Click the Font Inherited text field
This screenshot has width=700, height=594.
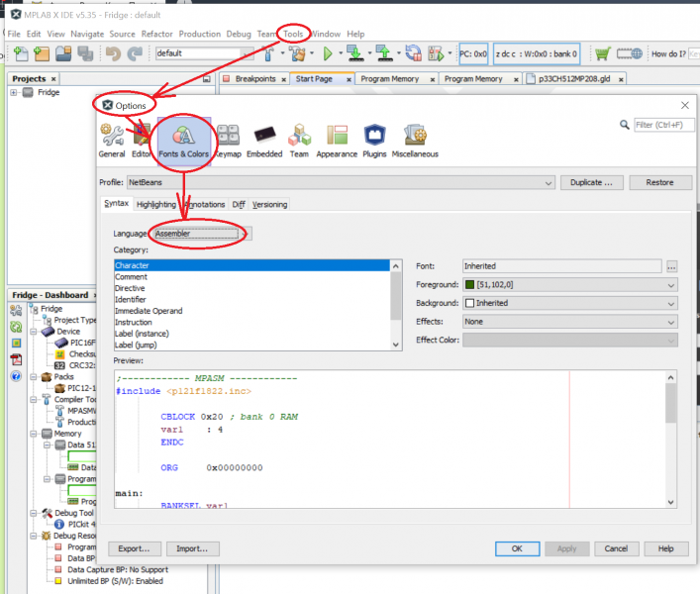(x=561, y=266)
